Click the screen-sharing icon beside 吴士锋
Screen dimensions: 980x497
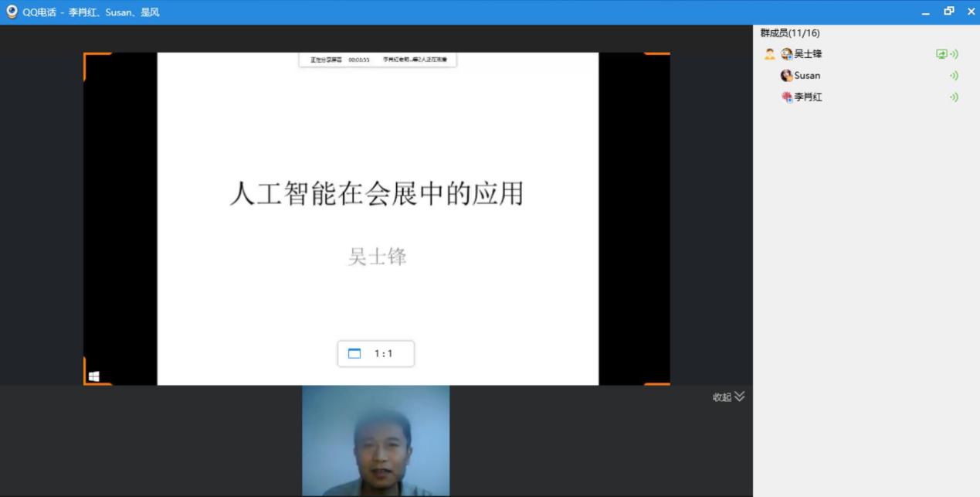[941, 54]
